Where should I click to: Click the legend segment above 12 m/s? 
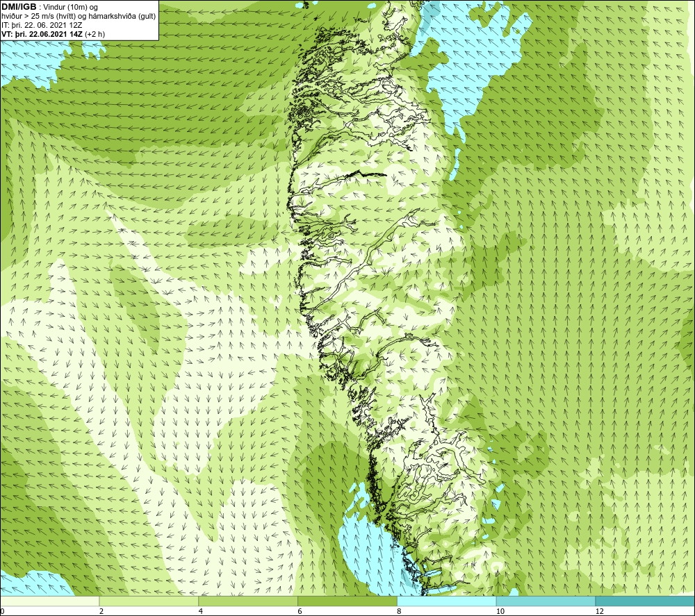646,601
